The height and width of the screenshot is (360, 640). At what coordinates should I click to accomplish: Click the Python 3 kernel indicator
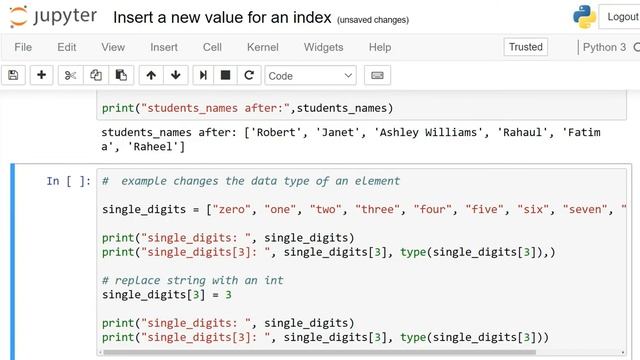coord(604,47)
